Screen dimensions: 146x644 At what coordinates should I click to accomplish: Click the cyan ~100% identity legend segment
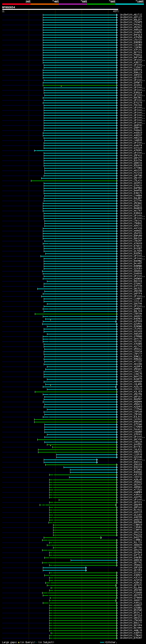pos(130,4)
